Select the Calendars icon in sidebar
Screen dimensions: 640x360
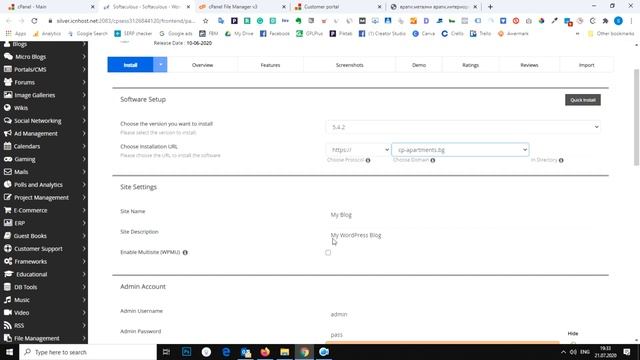coord(7,146)
